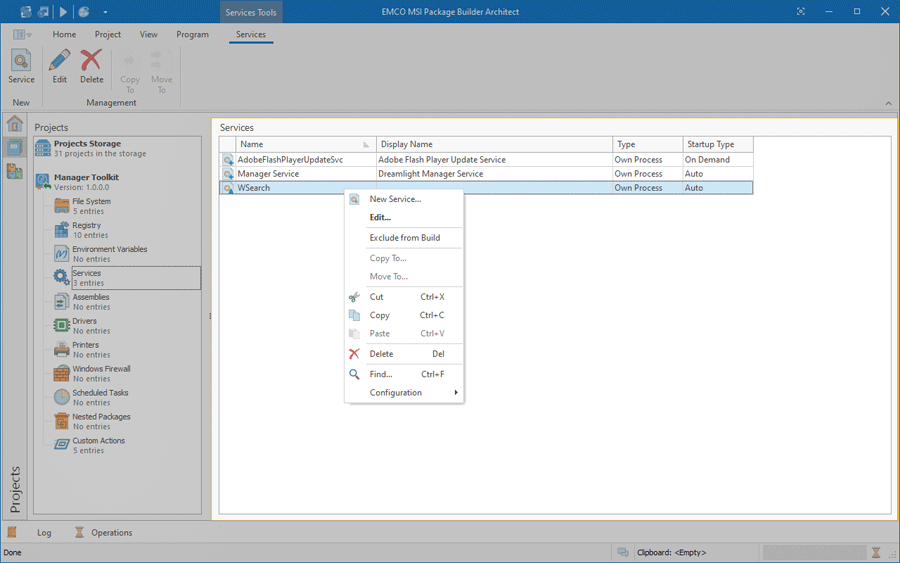Click the Edit pencil icon in ribbon
The height and width of the screenshot is (563, 900).
click(x=60, y=60)
